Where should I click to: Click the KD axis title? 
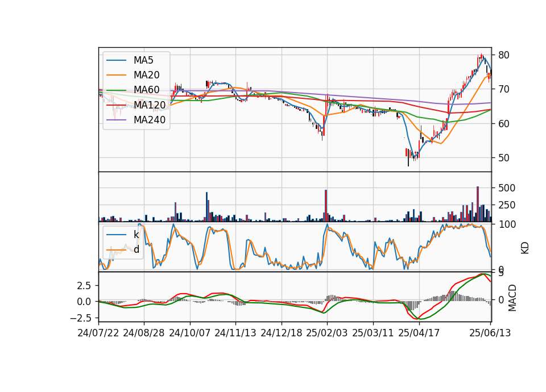525,248
